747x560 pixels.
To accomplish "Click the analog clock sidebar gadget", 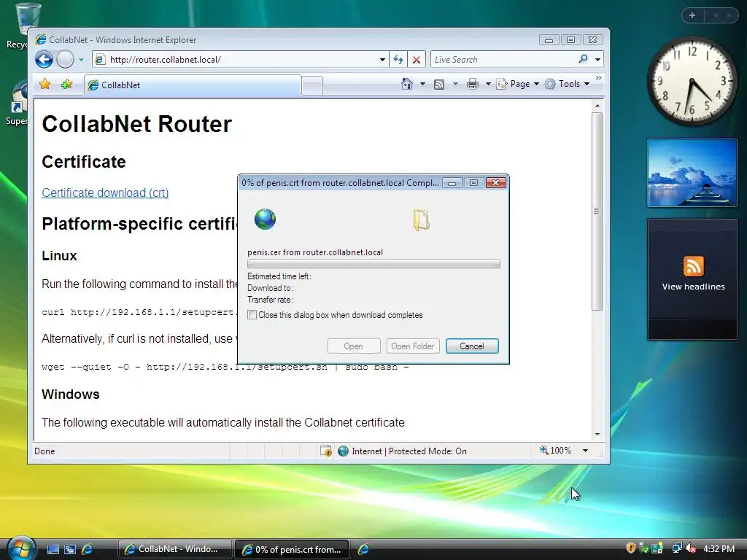I will pyautogui.click(x=692, y=82).
